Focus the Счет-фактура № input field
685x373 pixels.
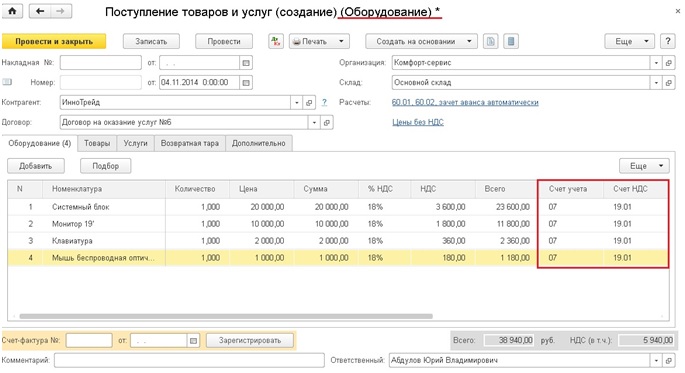pyautogui.click(x=89, y=341)
